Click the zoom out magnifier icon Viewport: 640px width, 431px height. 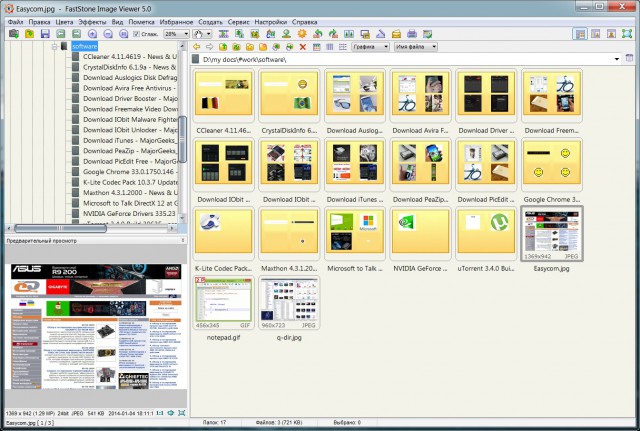point(108,34)
